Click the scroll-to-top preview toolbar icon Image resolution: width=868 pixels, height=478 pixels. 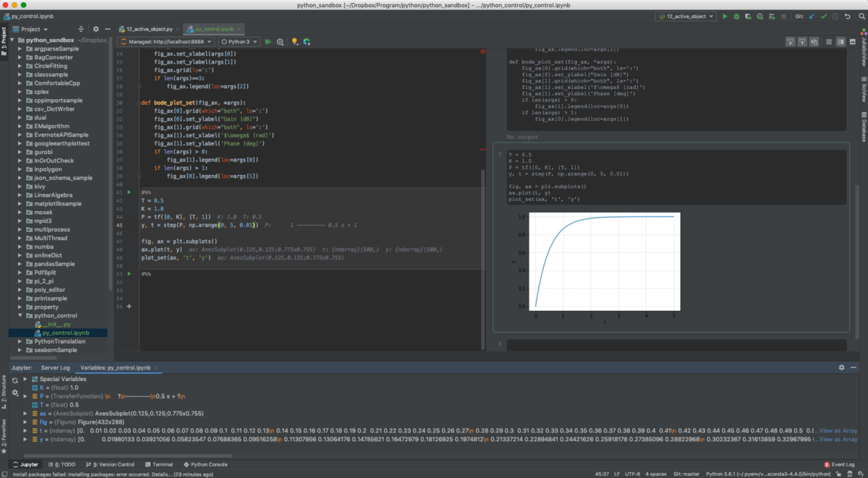point(802,42)
